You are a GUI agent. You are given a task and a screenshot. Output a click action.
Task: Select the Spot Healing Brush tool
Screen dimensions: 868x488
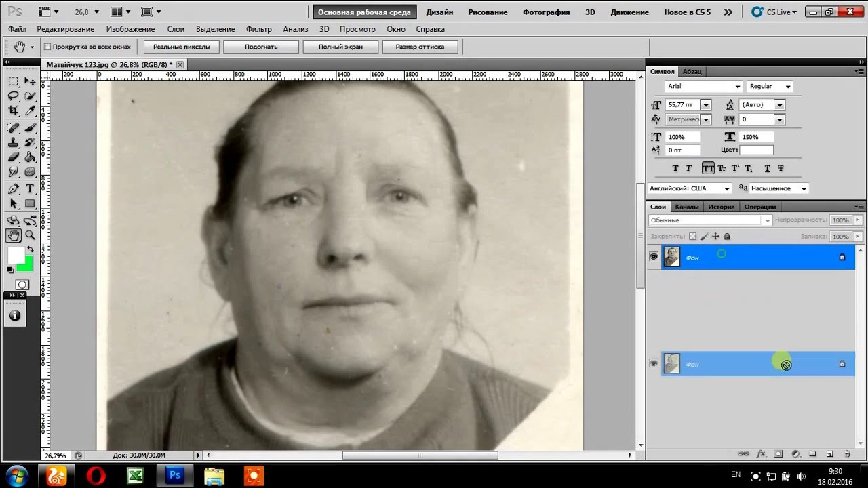14,128
